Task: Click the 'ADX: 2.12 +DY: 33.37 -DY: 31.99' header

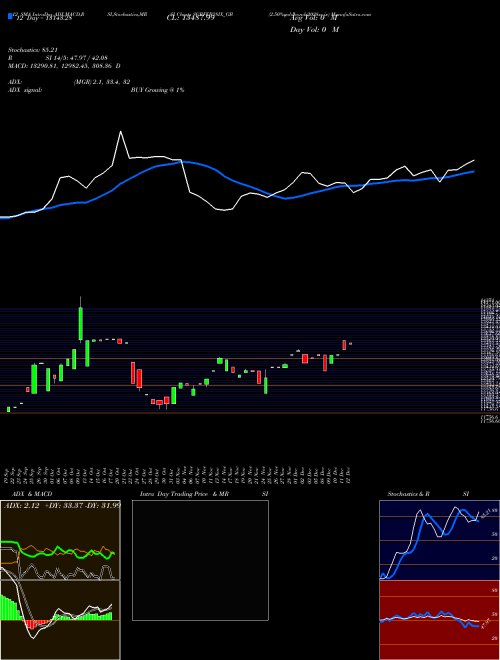Action: 62,506
